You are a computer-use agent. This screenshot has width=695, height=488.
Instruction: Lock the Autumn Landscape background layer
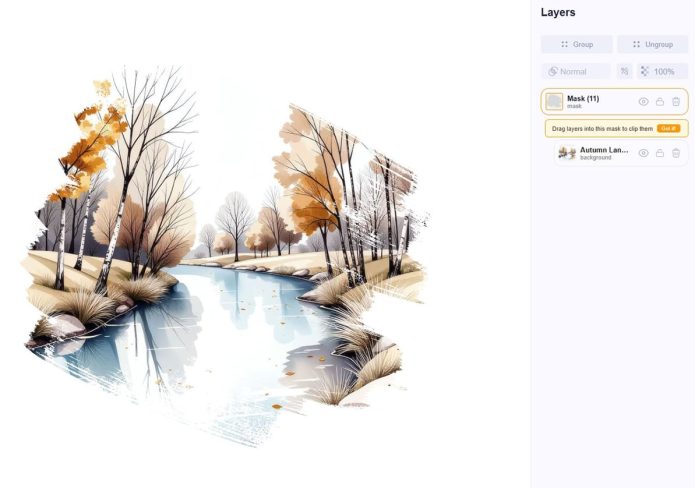coord(660,153)
